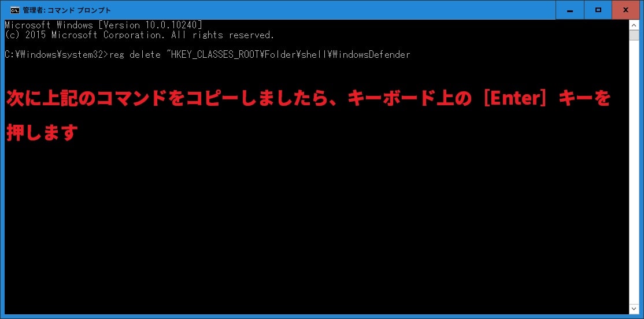The width and height of the screenshot is (644, 319).
Task: Click the C:¥Windows¥system32> prompt
Action: tap(57, 54)
